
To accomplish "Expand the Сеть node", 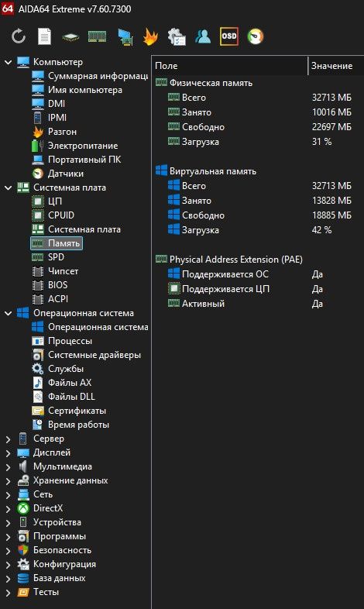I will tap(9, 495).
